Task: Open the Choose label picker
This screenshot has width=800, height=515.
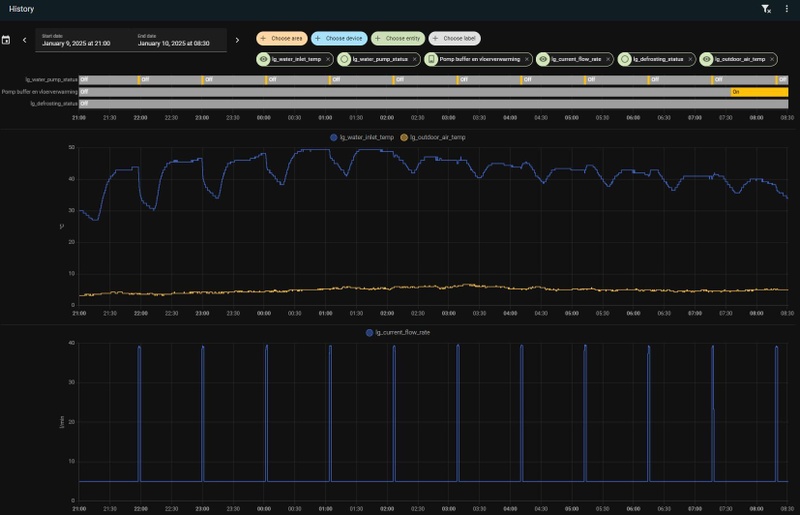Action: [x=455, y=38]
